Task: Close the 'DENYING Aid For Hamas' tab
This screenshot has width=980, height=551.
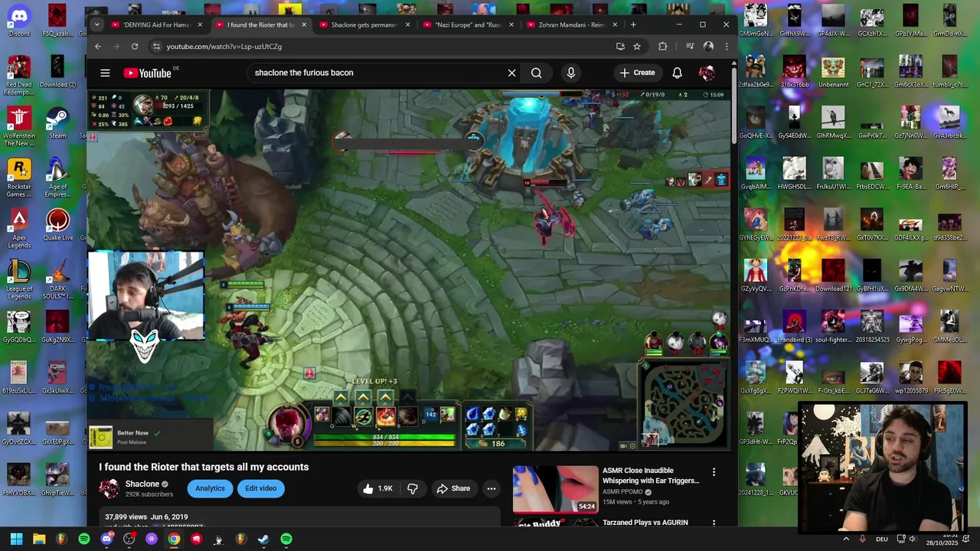Action: 200,24
